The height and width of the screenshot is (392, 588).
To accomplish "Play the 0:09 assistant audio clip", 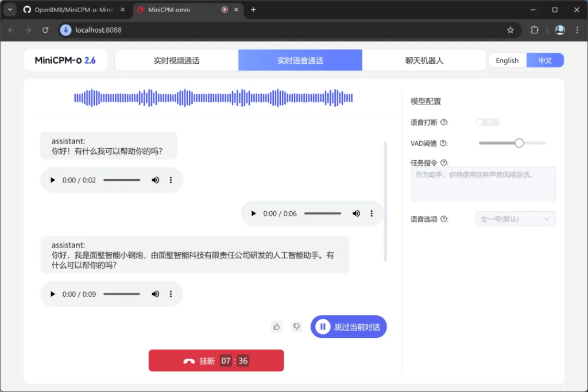I will 52,294.
